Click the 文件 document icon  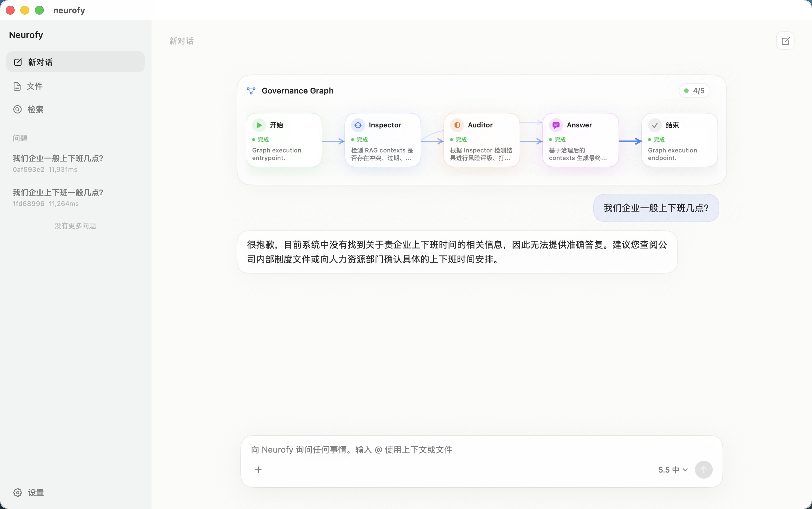[x=17, y=86]
